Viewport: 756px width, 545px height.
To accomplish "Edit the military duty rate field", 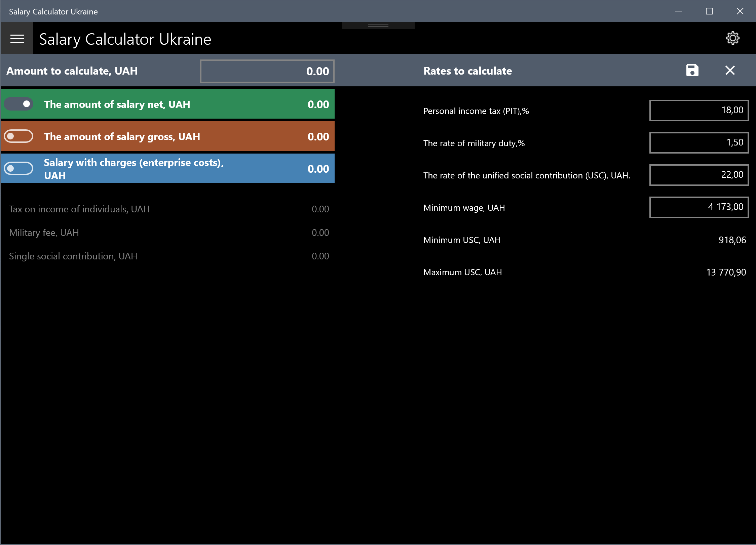I will tap(698, 143).
